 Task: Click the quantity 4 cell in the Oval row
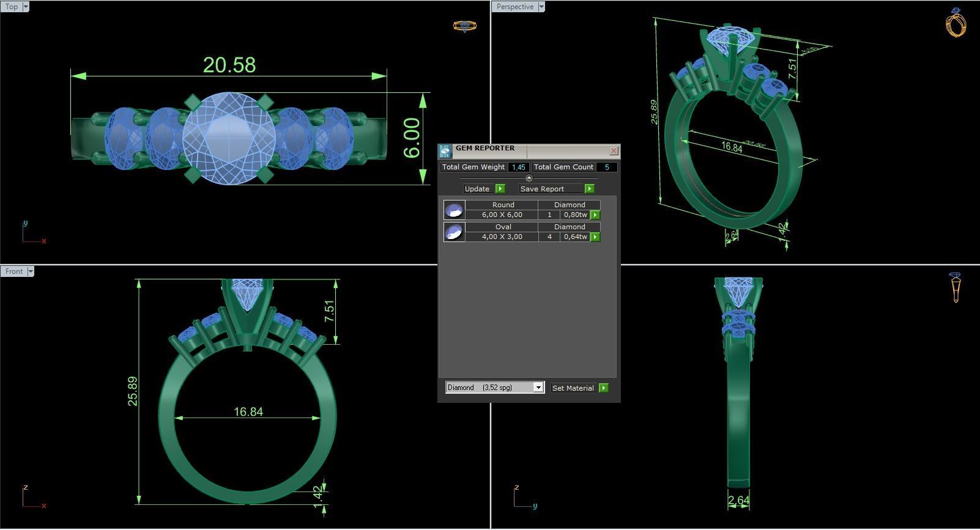(x=549, y=237)
